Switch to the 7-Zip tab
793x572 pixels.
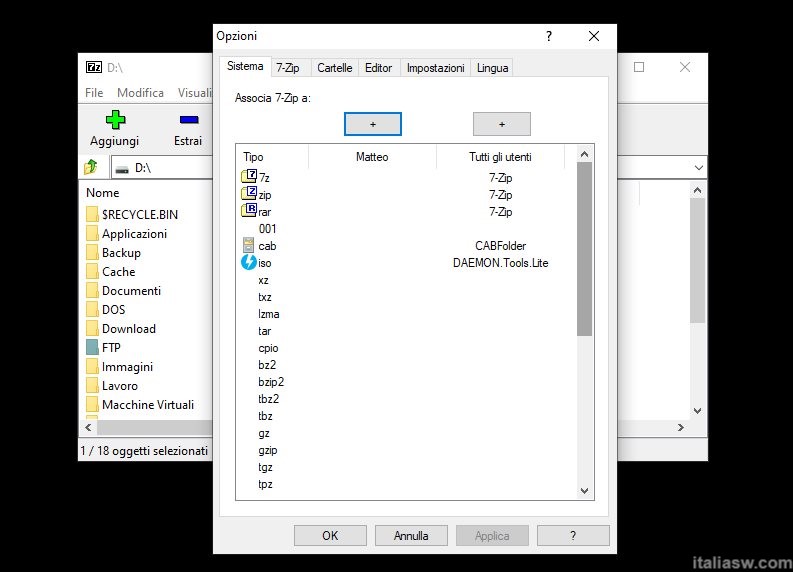tap(287, 68)
